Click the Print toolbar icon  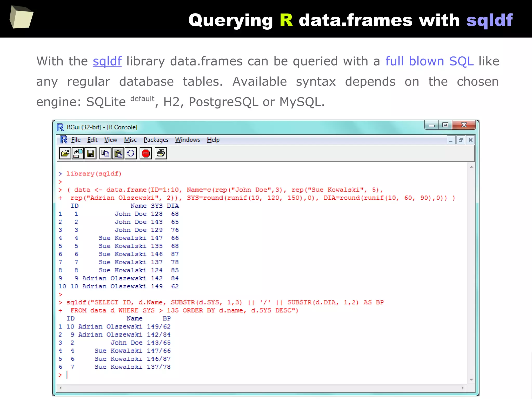(x=161, y=153)
